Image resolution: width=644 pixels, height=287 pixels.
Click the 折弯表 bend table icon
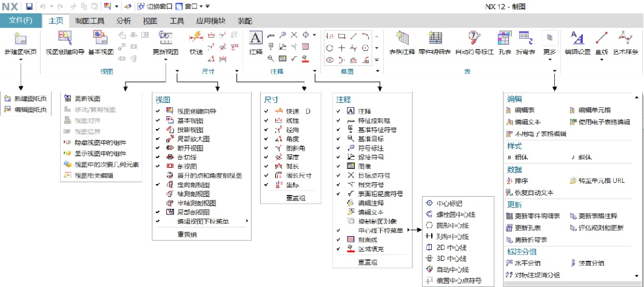(525, 38)
